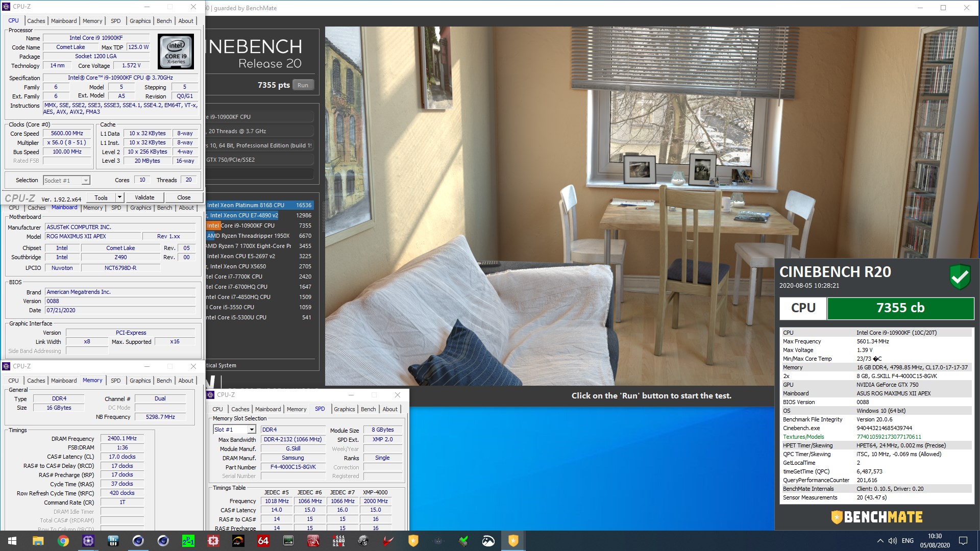
Task: Select Intel Core i9-10900KF ranking row
Action: tap(259, 226)
